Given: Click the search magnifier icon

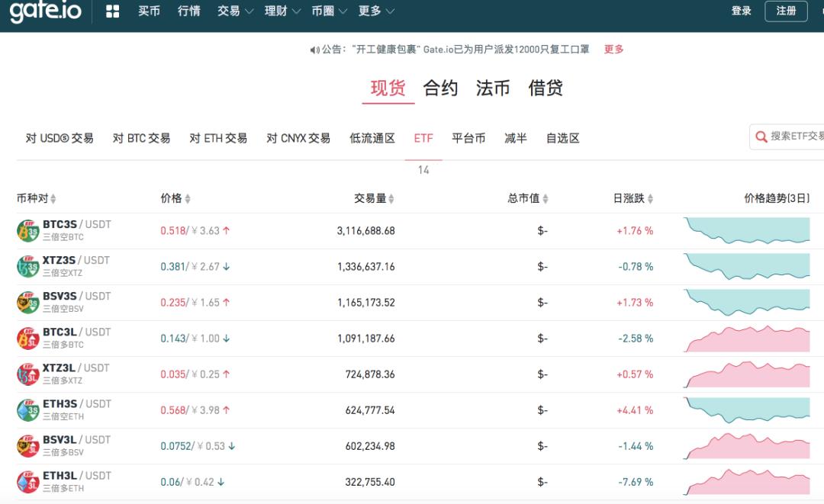Looking at the screenshot, I should point(761,137).
